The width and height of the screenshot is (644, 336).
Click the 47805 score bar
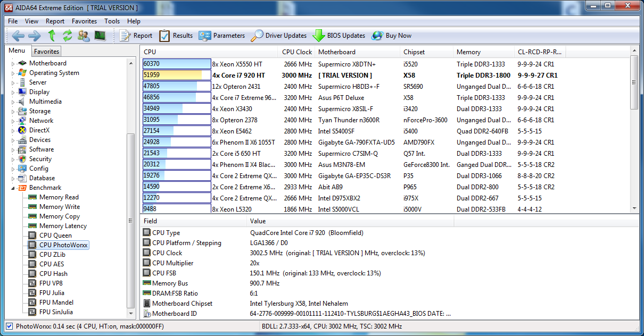(177, 86)
